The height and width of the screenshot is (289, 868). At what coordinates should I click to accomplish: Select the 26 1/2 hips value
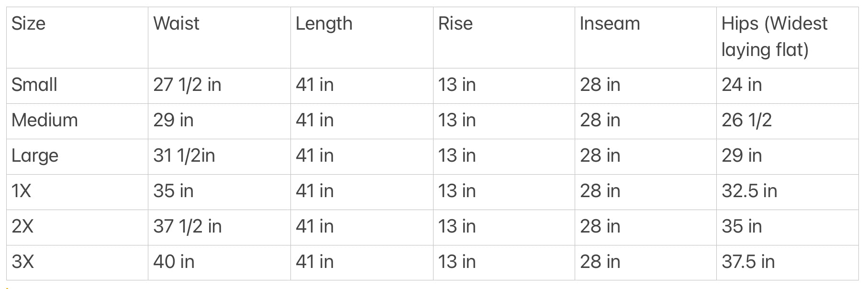click(x=746, y=120)
